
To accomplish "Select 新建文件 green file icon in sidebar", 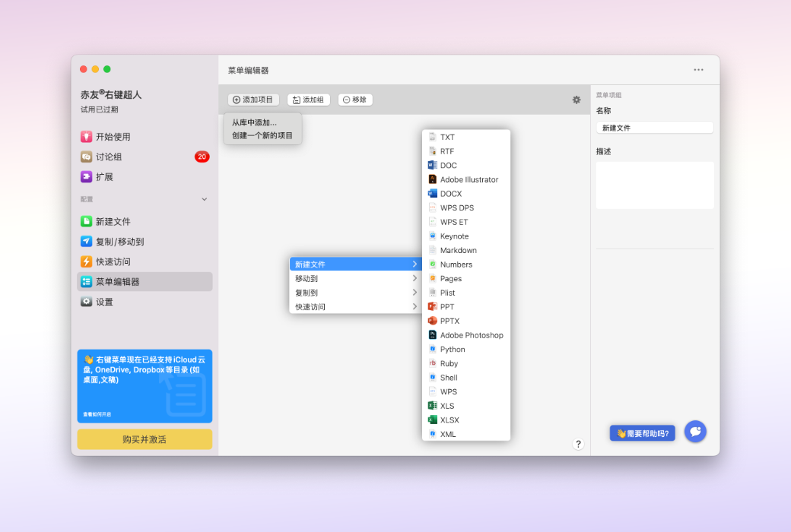I will click(86, 221).
